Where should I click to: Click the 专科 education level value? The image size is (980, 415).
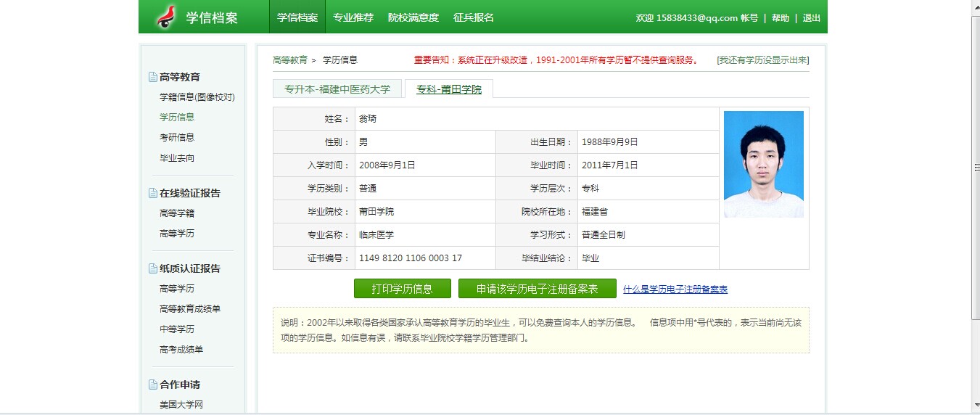[x=590, y=189]
